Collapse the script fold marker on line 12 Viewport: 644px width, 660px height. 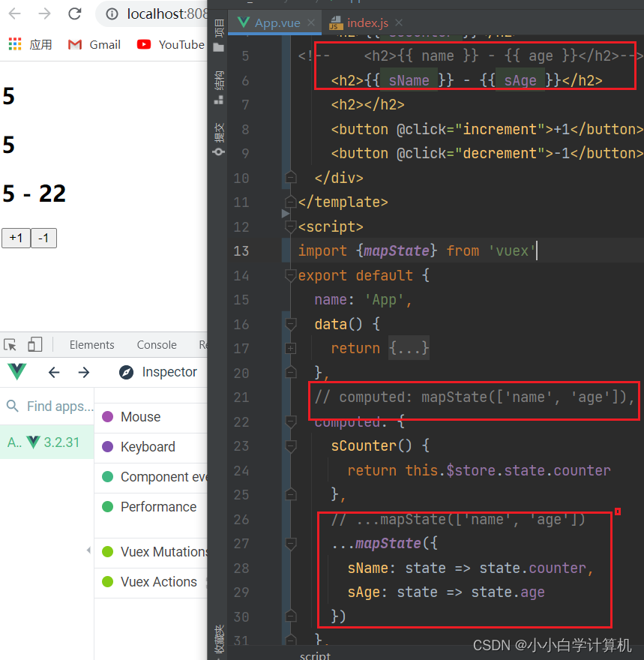point(291,226)
